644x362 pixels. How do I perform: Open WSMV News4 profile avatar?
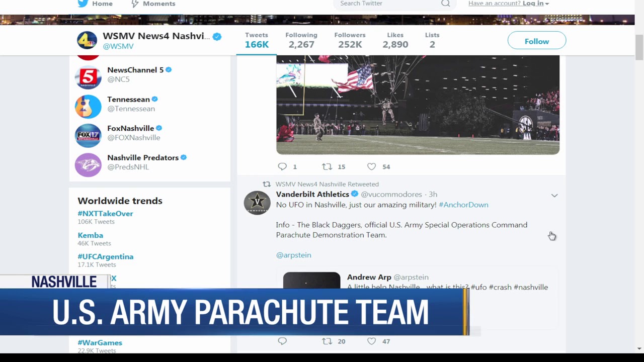click(x=87, y=41)
